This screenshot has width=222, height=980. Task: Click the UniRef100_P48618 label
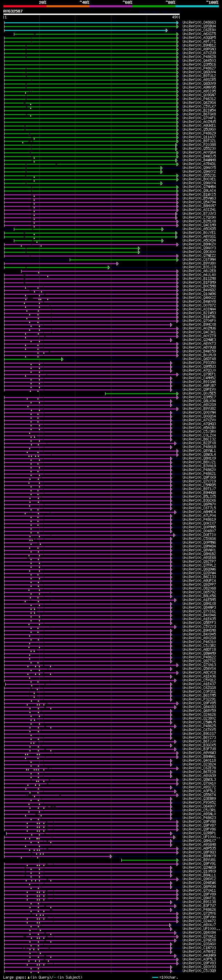tap(199, 447)
